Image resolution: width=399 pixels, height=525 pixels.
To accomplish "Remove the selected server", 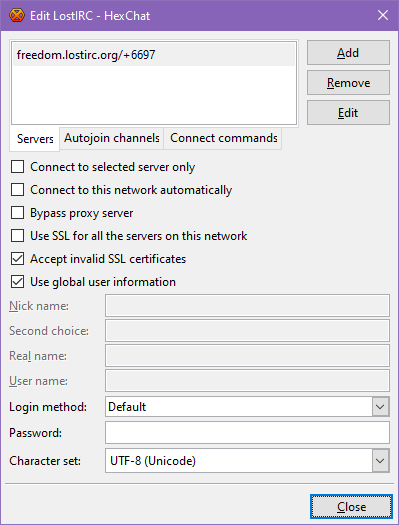I will [348, 83].
